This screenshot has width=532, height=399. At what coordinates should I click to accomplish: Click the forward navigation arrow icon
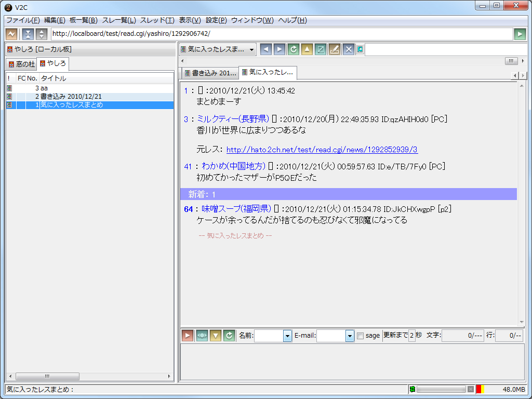coord(280,49)
